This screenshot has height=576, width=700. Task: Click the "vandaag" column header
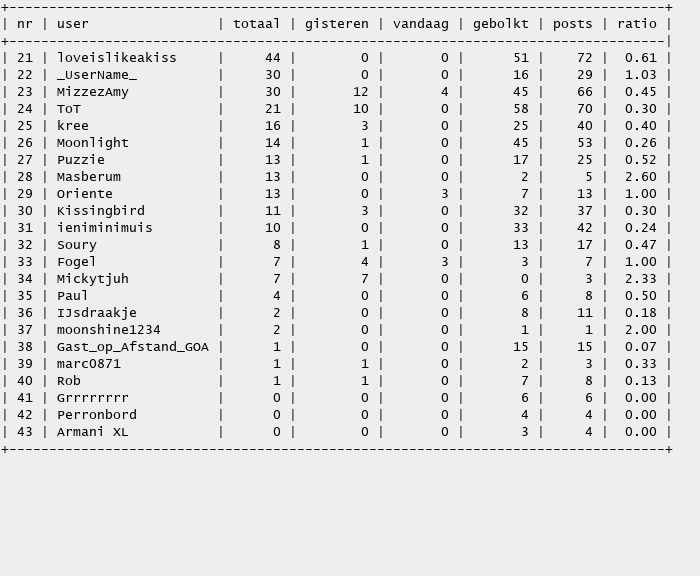[421, 24]
